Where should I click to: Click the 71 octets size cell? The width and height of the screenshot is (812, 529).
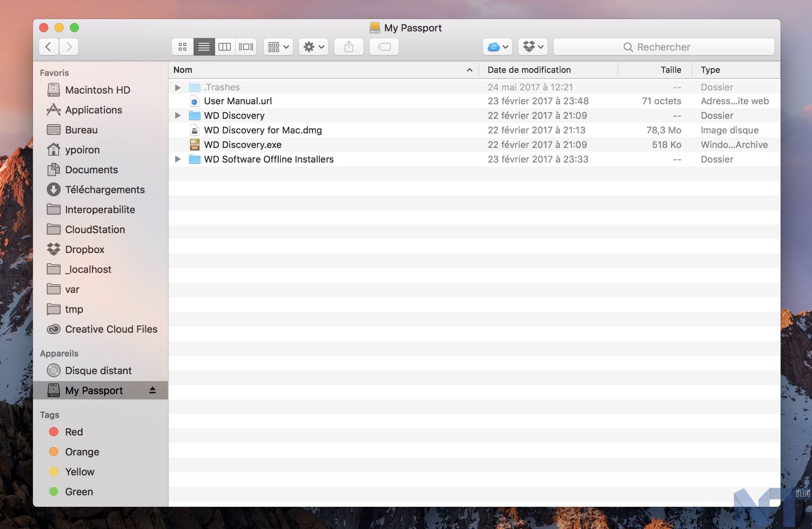coord(661,101)
